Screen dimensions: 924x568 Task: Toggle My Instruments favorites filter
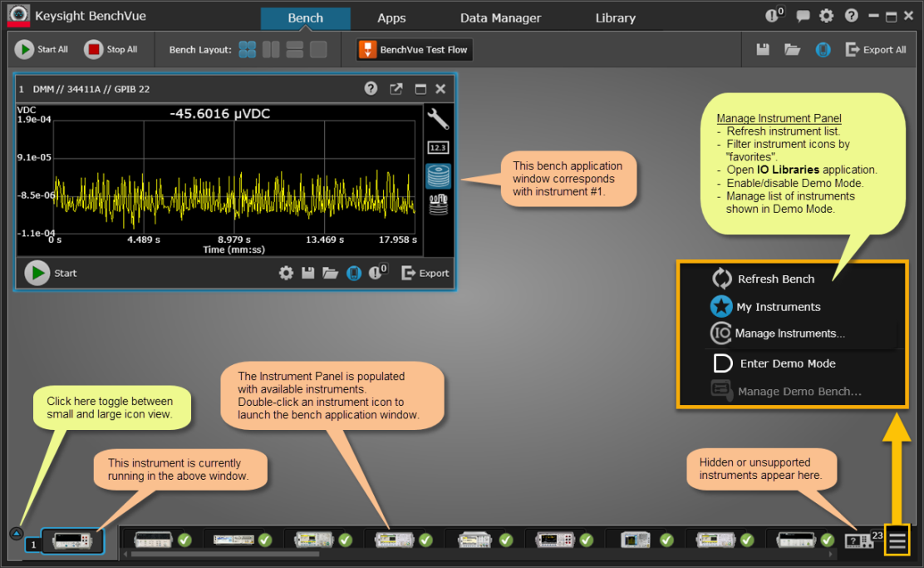(x=765, y=307)
